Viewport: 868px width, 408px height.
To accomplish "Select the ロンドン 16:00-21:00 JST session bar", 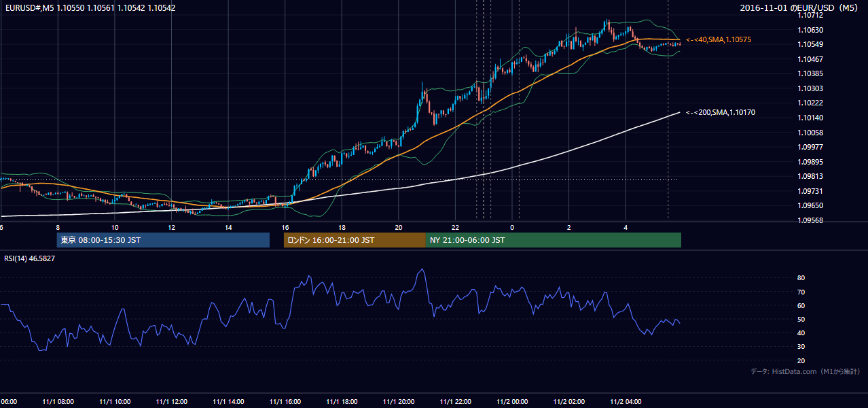I will [x=355, y=240].
